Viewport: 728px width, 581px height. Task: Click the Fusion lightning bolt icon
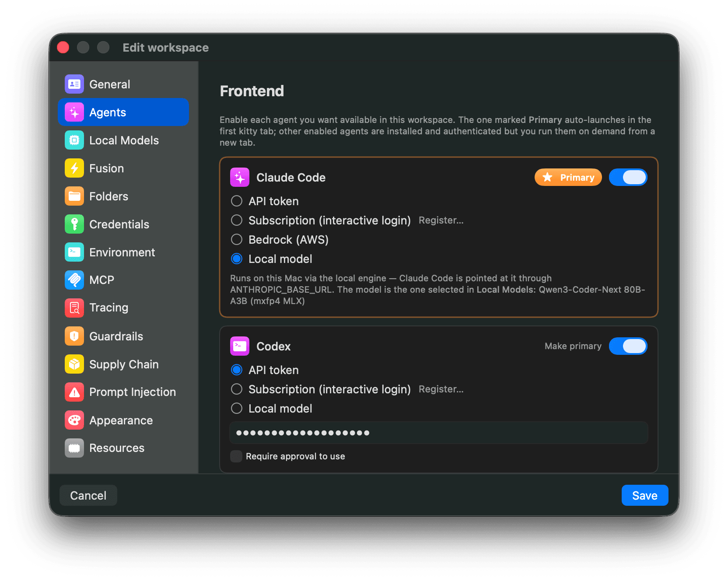click(x=74, y=168)
